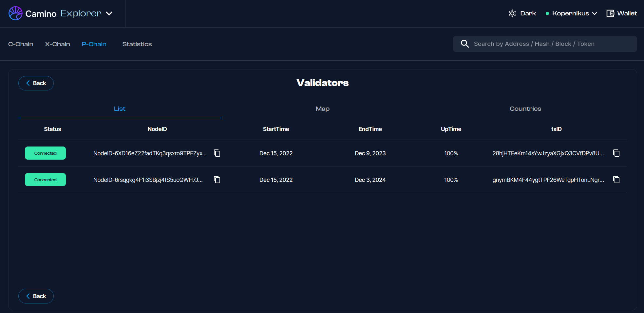Open the Wallet from the header

621,13
